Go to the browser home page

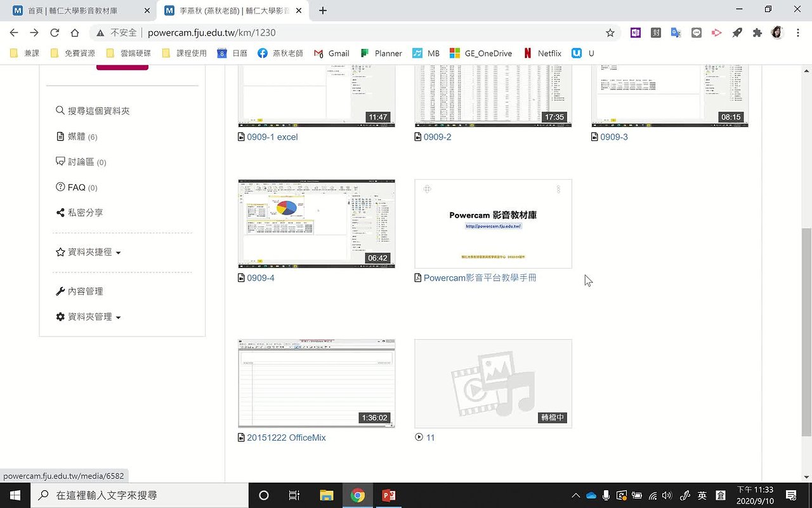pos(75,32)
